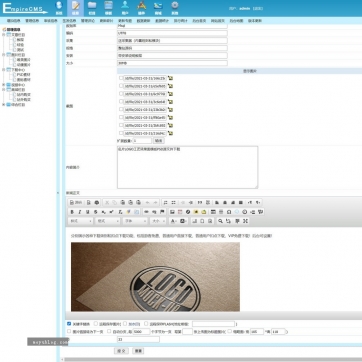Viewport: 362px width, 362px height.
Task: Open the user module icon in header
Action: (x=125, y=8)
